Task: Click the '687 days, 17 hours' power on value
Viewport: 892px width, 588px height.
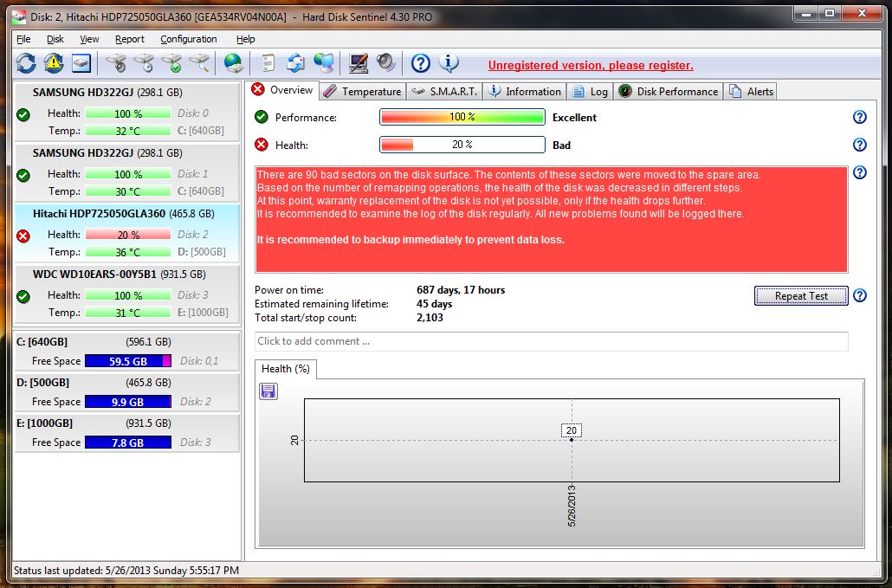Action: 461,290
